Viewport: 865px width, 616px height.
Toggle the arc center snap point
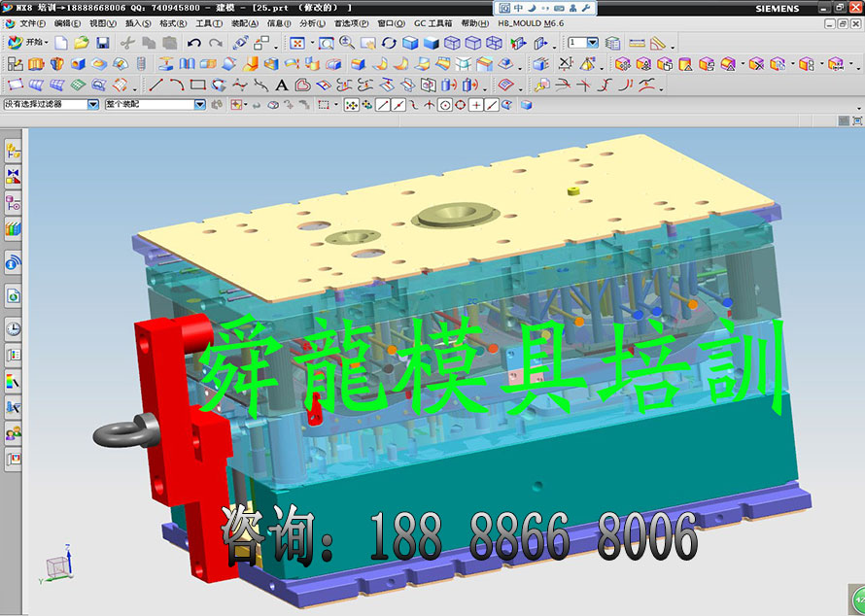(444, 105)
